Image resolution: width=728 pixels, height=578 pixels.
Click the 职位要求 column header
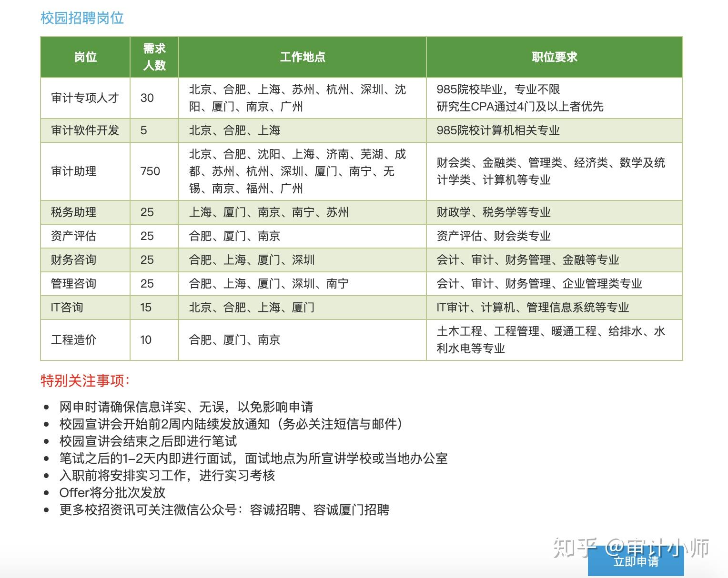[x=555, y=57]
